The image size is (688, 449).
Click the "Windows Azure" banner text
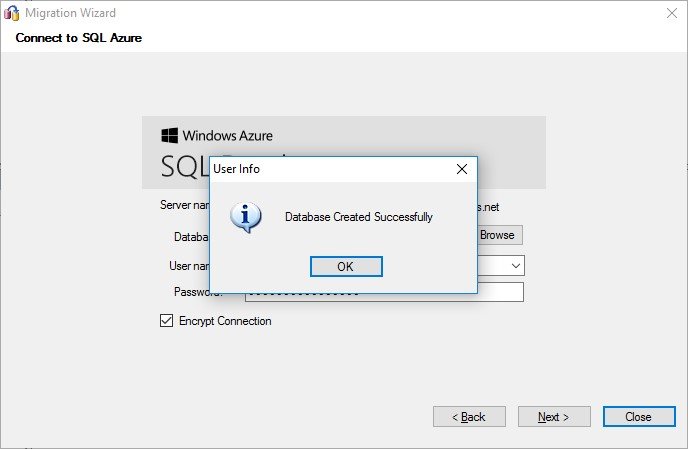pyautogui.click(x=228, y=136)
